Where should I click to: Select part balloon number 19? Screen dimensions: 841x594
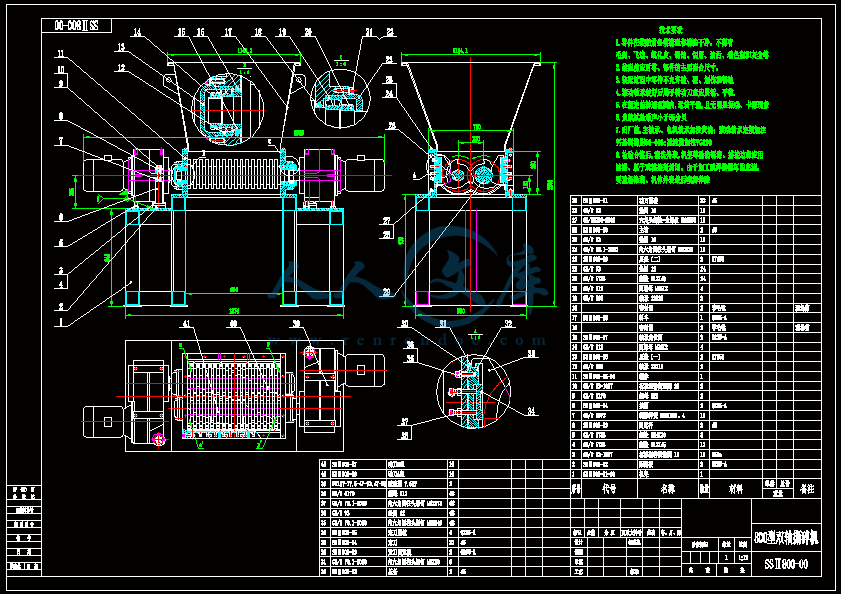pyautogui.click(x=282, y=32)
